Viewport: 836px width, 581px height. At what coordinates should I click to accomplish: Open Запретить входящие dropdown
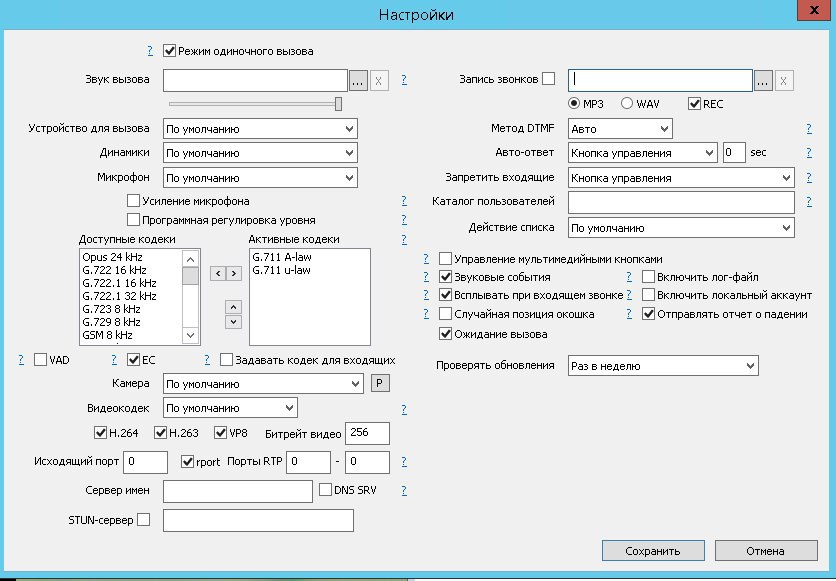point(681,177)
